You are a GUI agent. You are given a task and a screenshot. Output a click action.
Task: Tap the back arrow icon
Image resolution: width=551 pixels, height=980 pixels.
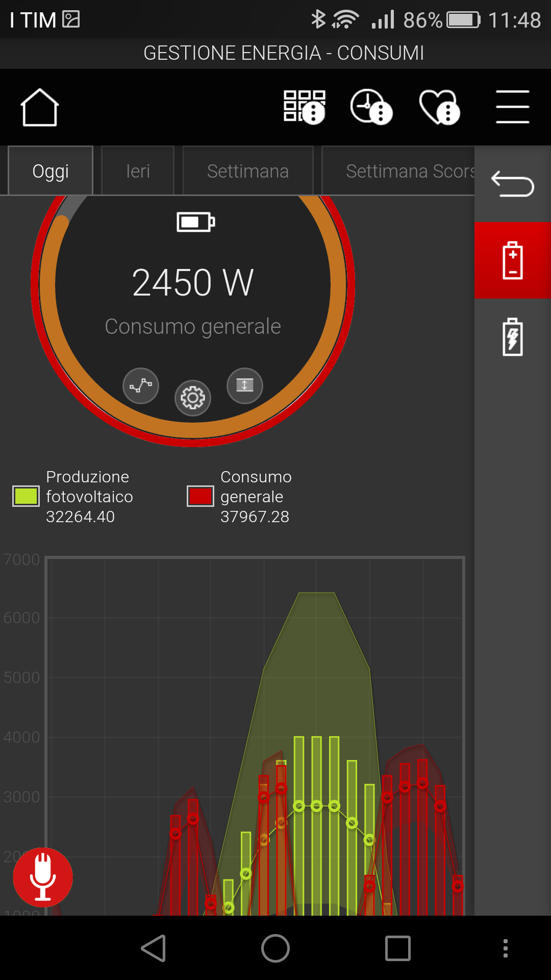pos(512,184)
